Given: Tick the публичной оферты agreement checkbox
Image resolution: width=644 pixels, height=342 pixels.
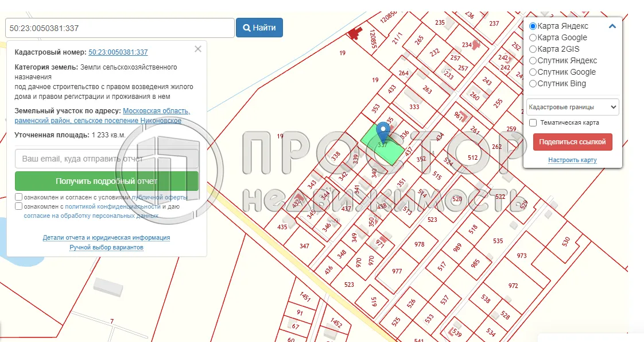Looking at the screenshot, I should 19,197.
